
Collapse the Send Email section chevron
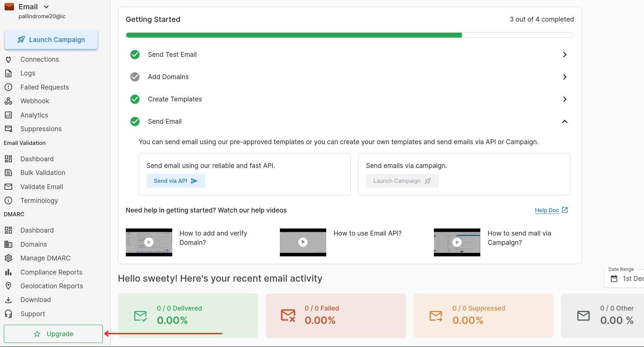[565, 121]
